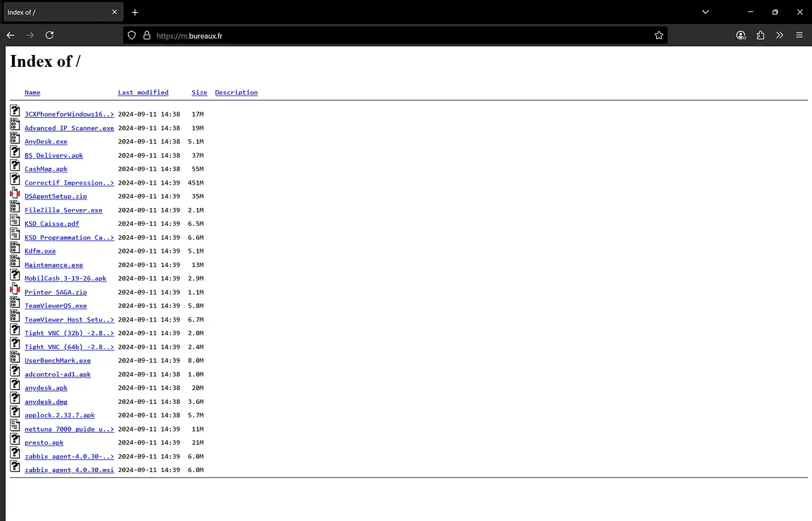This screenshot has height=521, width=812.
Task: Close the 'Index of /' tab
Action: [x=114, y=12]
